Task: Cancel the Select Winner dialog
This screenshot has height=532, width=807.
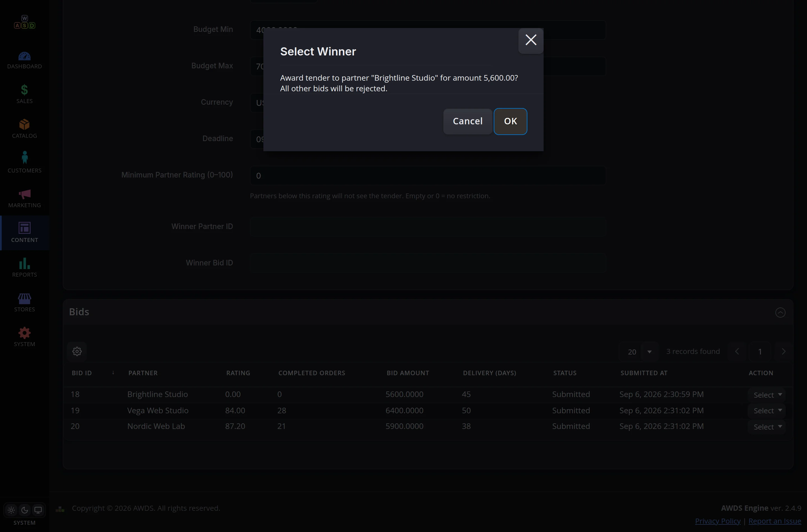Action: pos(467,121)
